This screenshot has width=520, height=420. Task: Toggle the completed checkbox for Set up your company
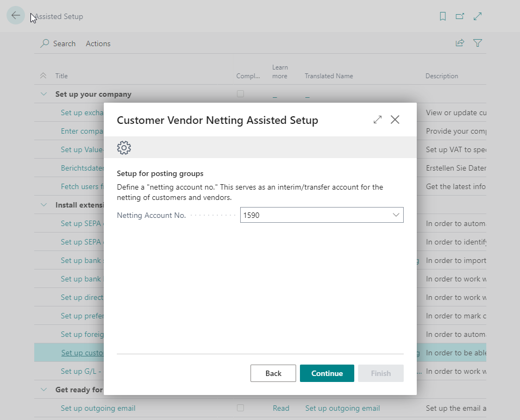pyautogui.click(x=240, y=93)
